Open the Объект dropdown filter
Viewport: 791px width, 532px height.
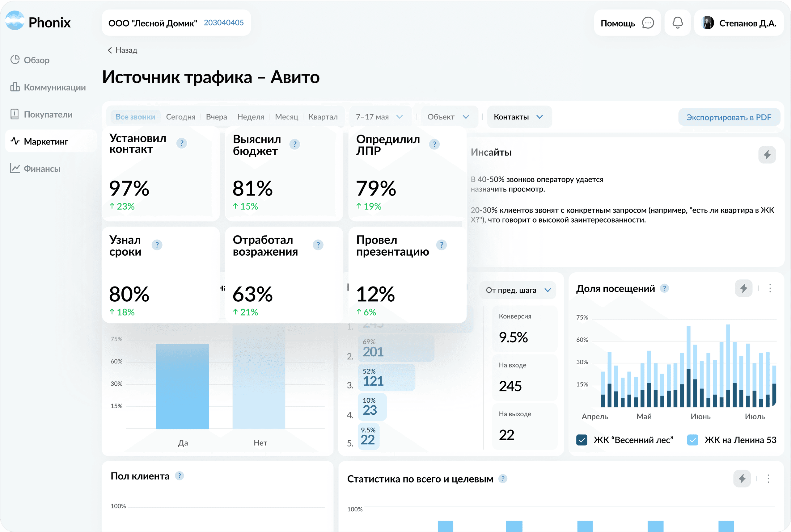click(x=448, y=117)
